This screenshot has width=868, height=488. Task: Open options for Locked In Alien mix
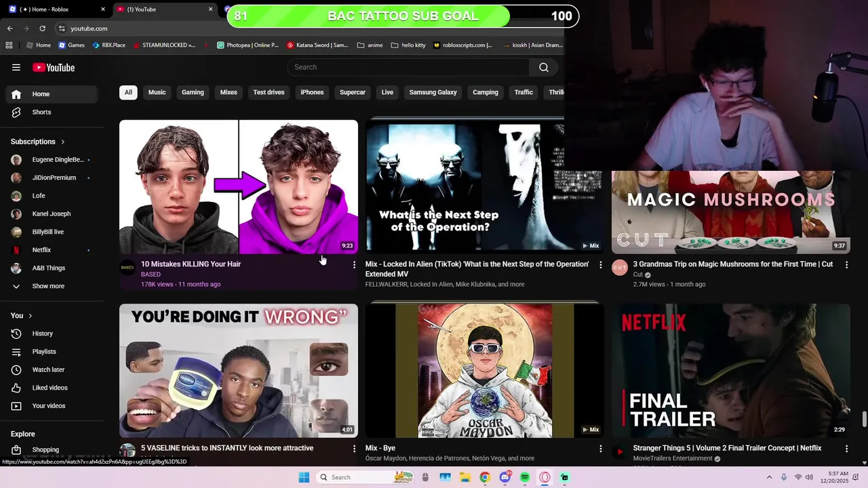(600, 265)
